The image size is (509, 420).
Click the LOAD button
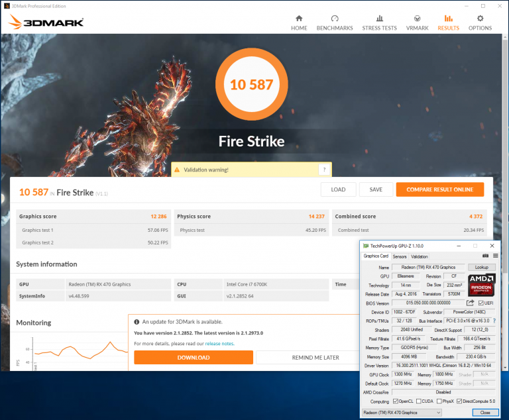pyautogui.click(x=338, y=189)
